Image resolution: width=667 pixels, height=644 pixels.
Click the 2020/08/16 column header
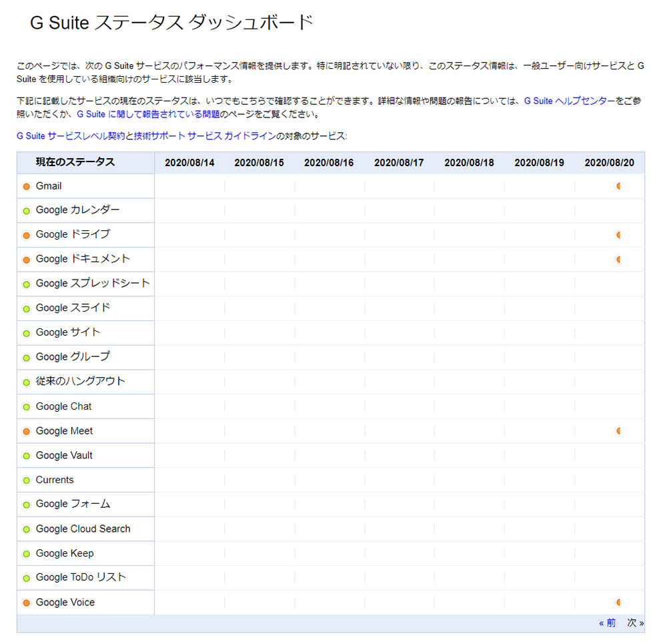coord(329,163)
